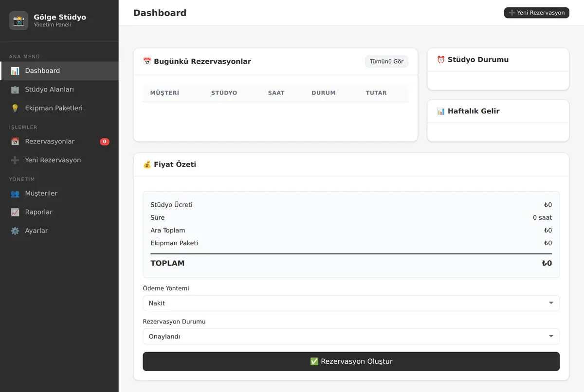Click the TOPLAM label in price summary
The image size is (584, 392).
pyautogui.click(x=167, y=263)
